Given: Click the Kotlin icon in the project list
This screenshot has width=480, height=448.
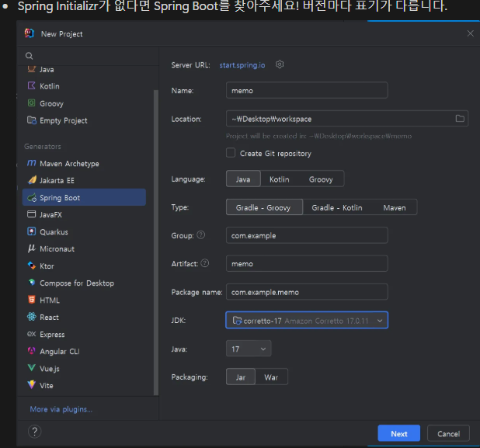Looking at the screenshot, I should pos(32,85).
